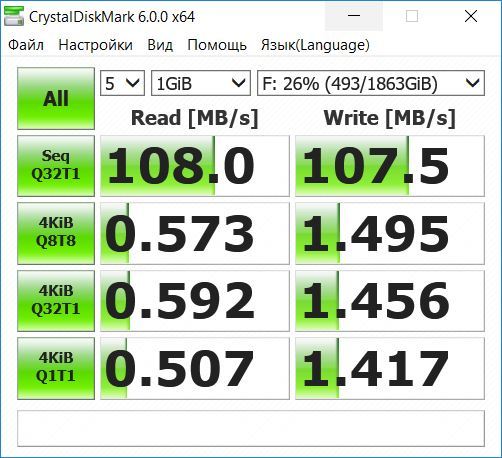Open the drive selection dropdown showing F:
Screen dimensions: 502x458
pyautogui.click(x=371, y=83)
